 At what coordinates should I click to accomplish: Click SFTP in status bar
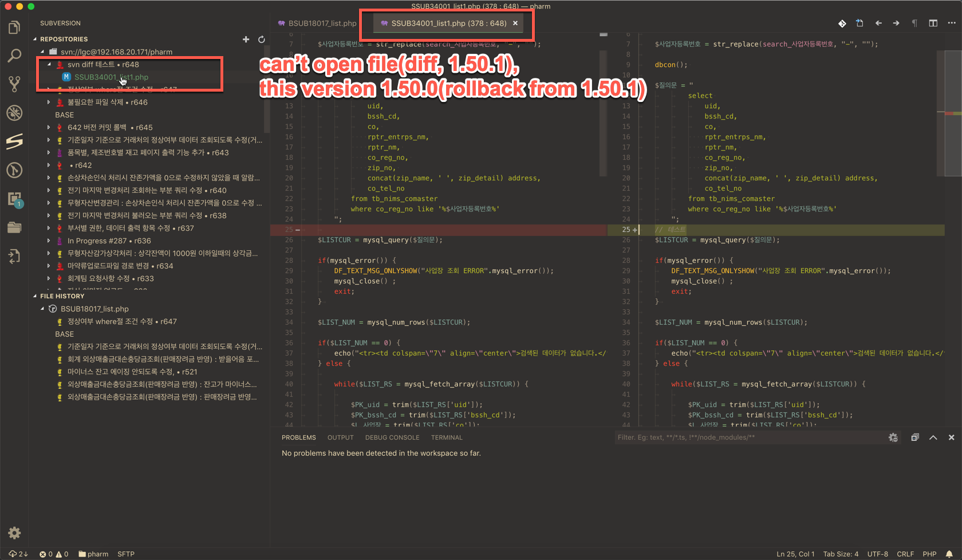(126, 554)
